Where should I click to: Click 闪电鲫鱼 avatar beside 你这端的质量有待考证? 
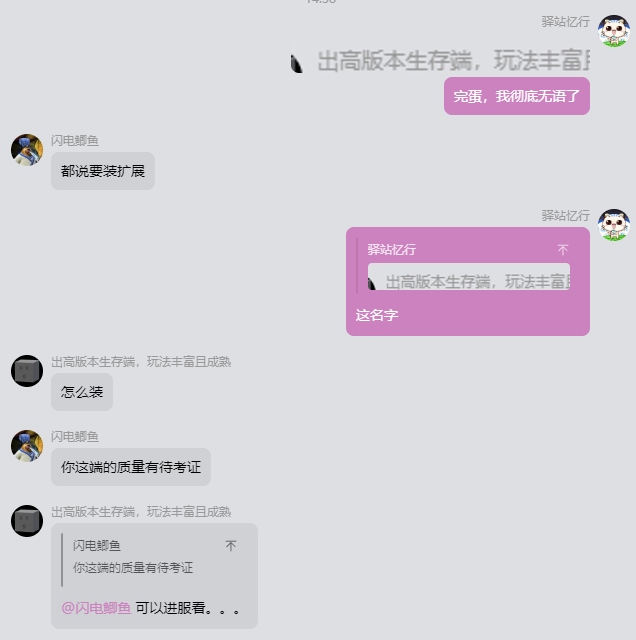pos(27,446)
